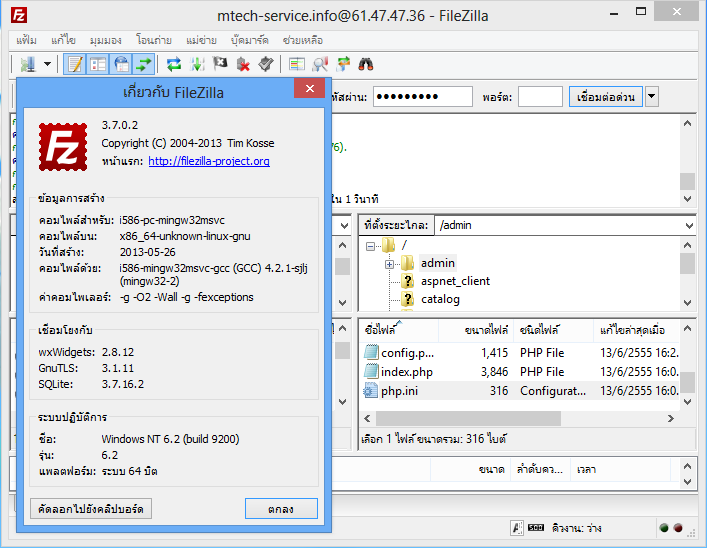The image size is (707, 548).
Task: Open local site path dropdown arrow
Action: click(x=344, y=225)
